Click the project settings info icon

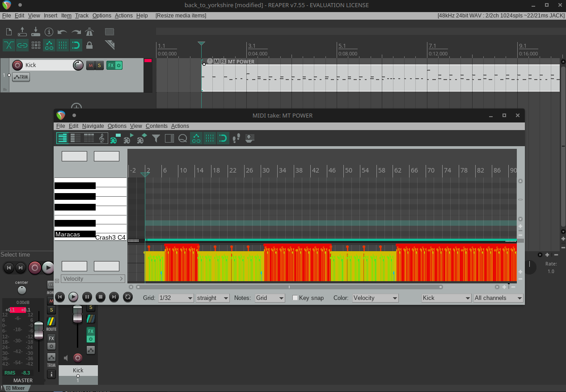[49, 32]
